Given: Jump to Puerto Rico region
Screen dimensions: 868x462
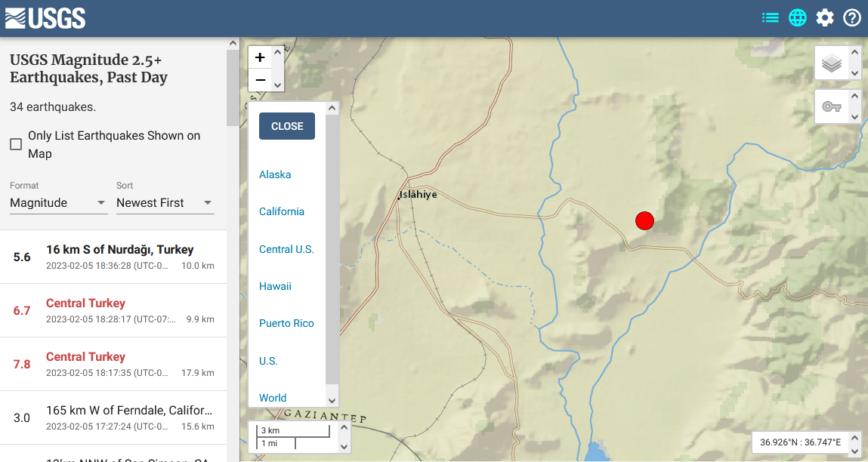Looking at the screenshot, I should [286, 323].
